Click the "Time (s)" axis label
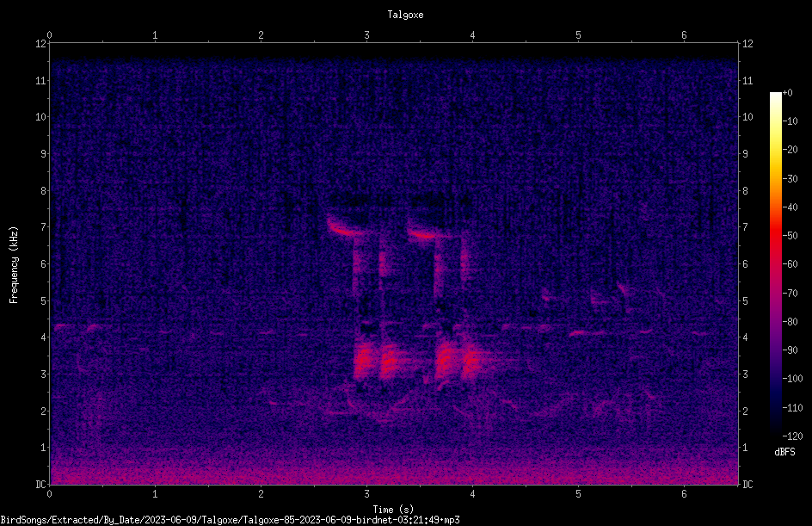The height and width of the screenshot is (526, 812). click(393, 510)
